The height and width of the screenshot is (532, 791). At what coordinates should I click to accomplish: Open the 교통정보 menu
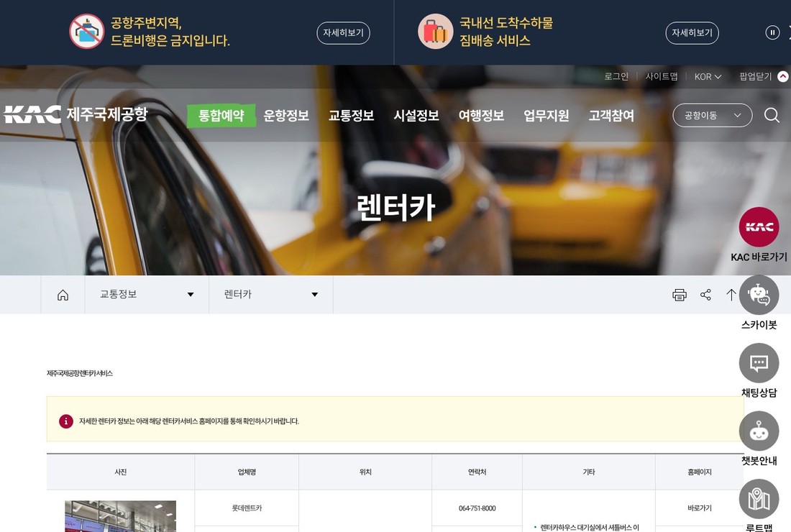[351, 116]
